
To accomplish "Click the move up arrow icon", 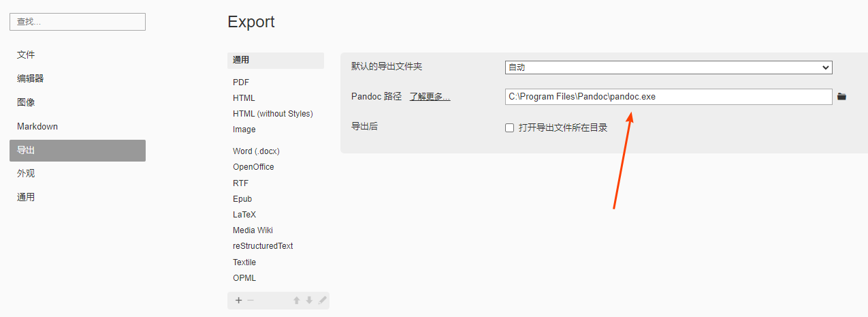I will coord(297,301).
